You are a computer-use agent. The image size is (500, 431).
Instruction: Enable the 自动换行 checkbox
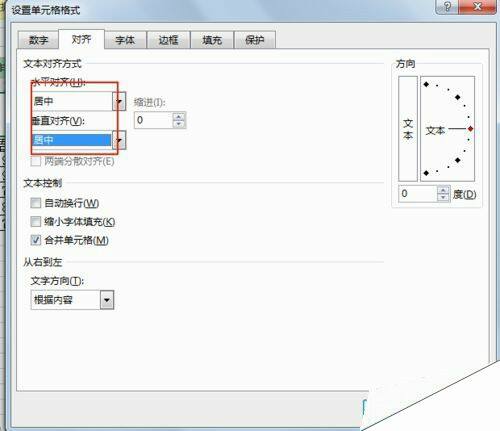(x=36, y=203)
